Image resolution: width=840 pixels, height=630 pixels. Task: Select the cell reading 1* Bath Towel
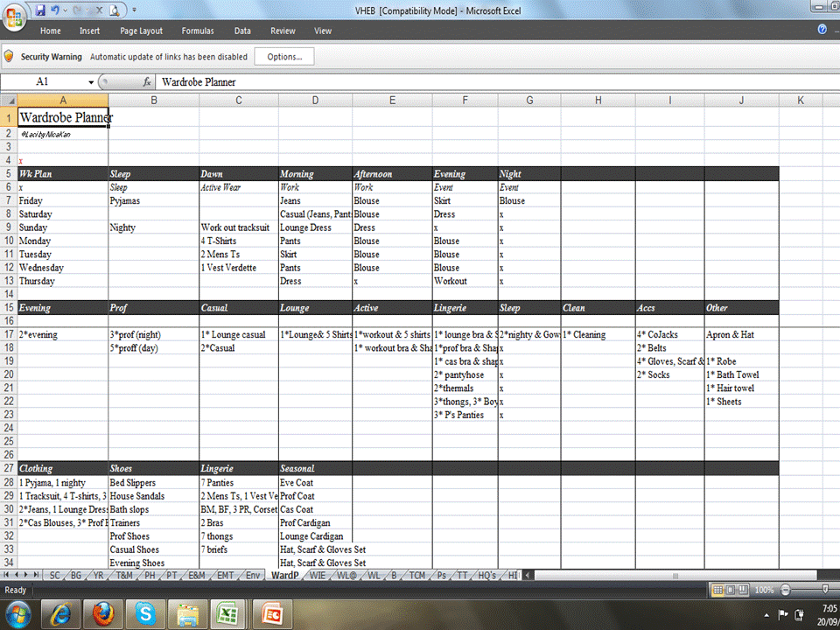click(741, 374)
